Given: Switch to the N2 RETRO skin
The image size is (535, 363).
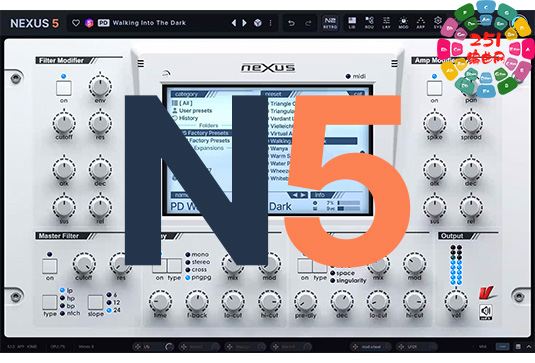Looking at the screenshot, I should point(330,23).
